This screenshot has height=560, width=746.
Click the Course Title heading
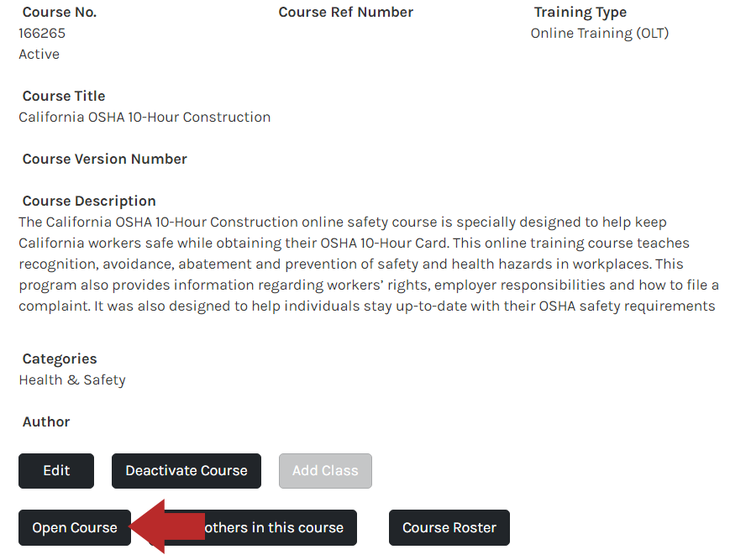(x=64, y=96)
